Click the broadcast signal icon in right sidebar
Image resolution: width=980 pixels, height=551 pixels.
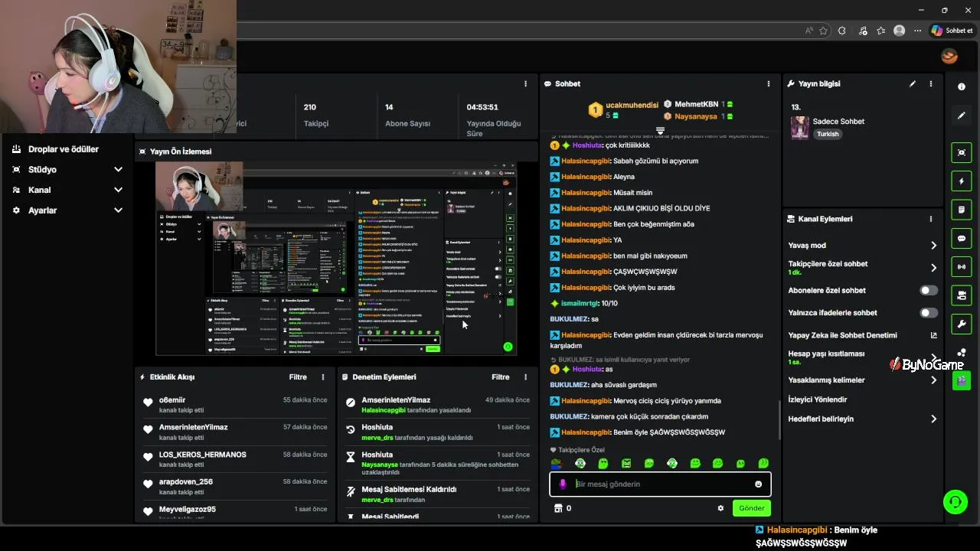click(962, 266)
